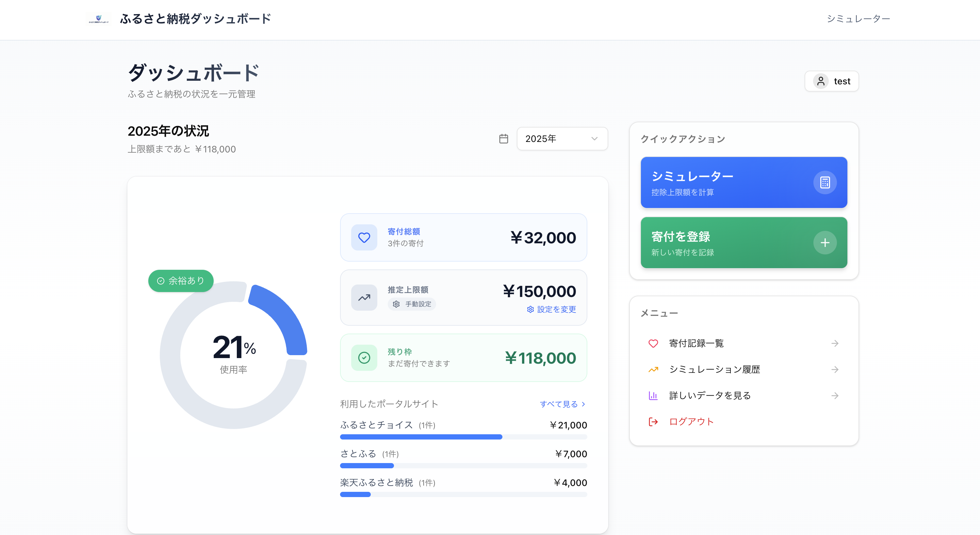
Task: Click the user icon in the test badge
Action: point(821,81)
